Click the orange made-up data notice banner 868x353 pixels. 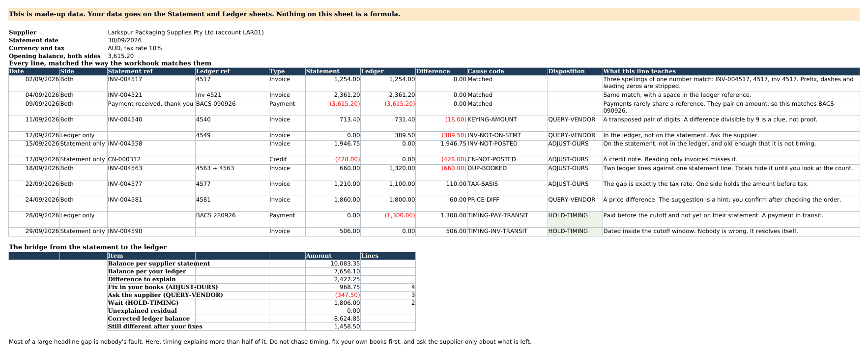(434, 14)
